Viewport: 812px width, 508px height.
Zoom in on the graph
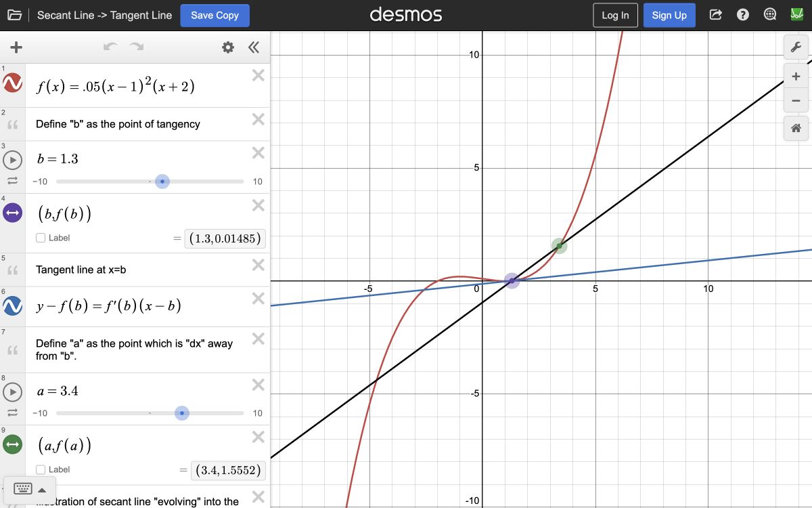(796, 77)
